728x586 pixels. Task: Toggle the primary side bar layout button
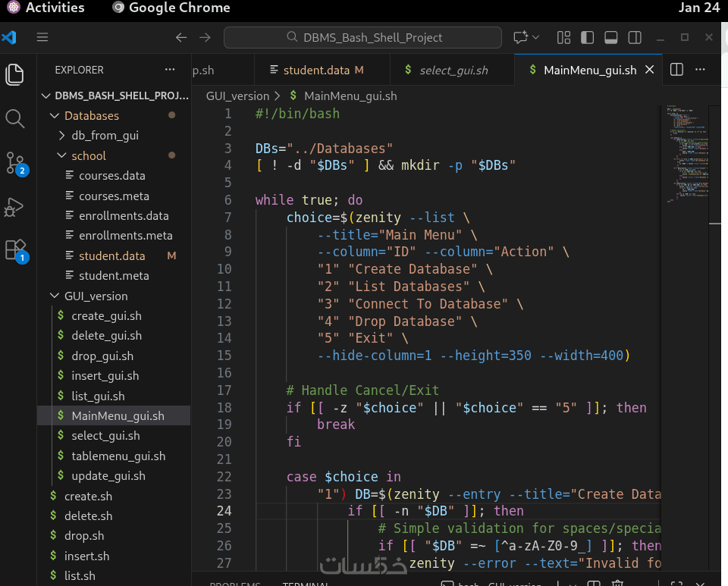click(586, 37)
